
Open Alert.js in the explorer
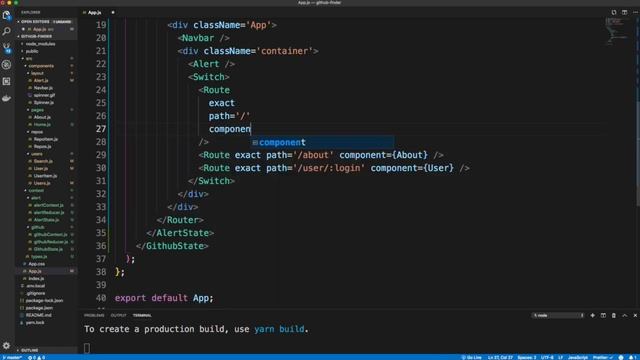tap(41, 80)
